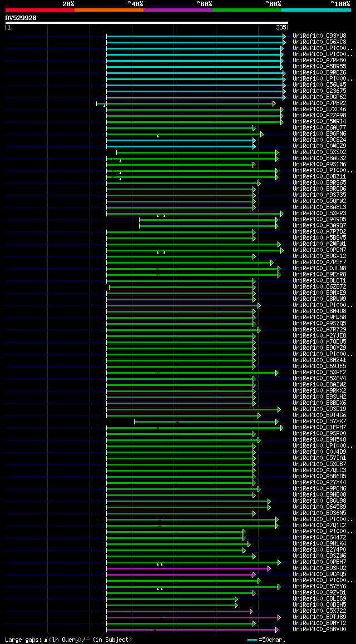Select the UniRef100_B9GFN6 hit name
This screenshot has height=644, width=356.
point(319,134)
